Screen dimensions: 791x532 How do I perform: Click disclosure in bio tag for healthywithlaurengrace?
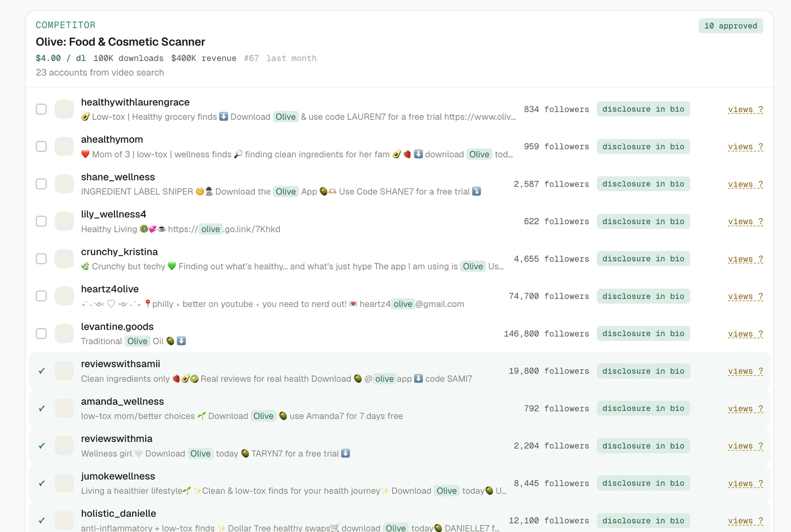[643, 109]
